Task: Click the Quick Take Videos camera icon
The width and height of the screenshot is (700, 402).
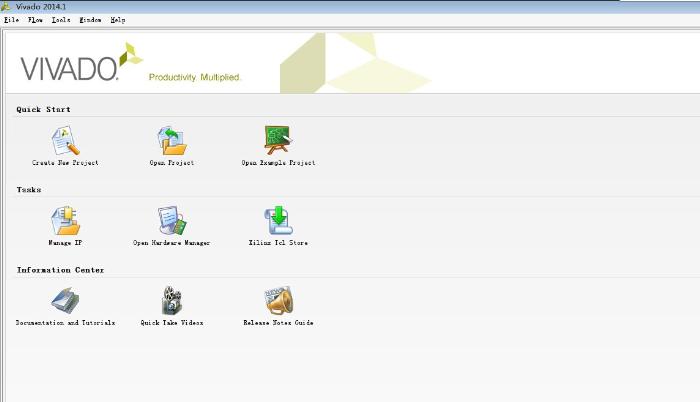Action: [172, 301]
